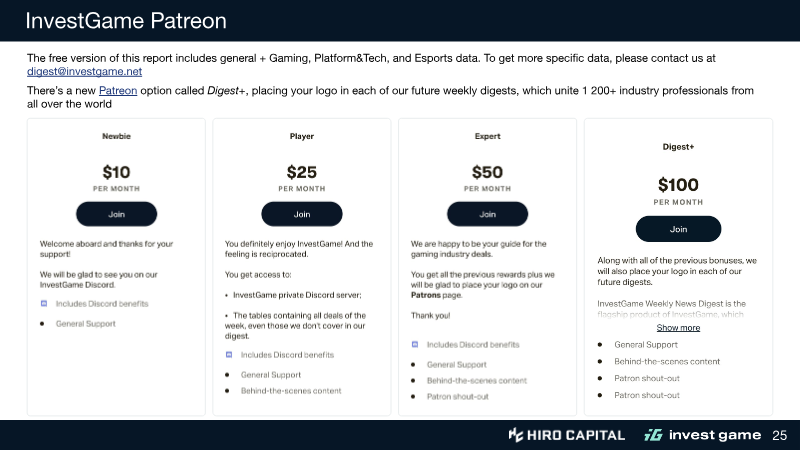Click Discord benefits icon in Expert card
The image size is (800, 450).
(x=415, y=344)
